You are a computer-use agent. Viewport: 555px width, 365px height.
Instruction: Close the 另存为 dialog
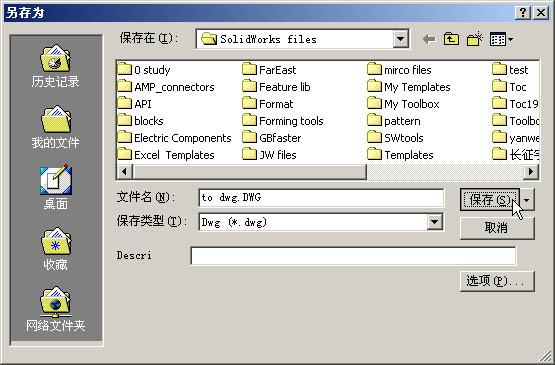click(541, 13)
